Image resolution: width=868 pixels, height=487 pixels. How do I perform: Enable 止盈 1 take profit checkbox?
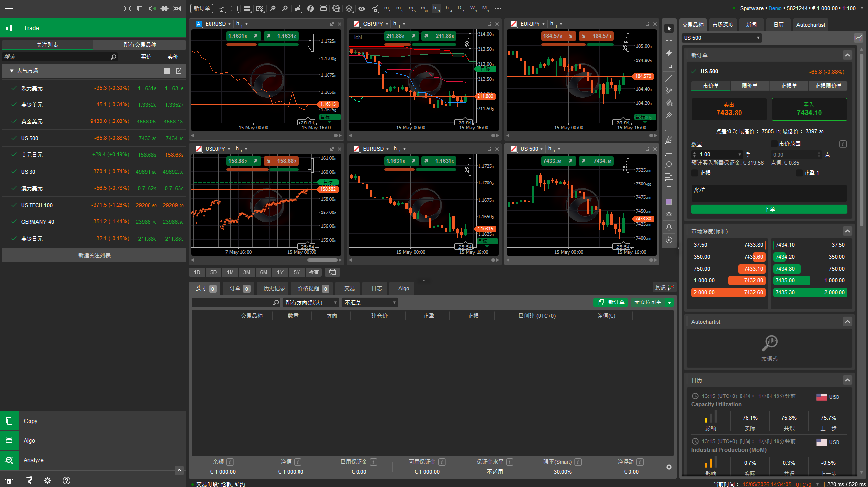pyautogui.click(x=799, y=173)
